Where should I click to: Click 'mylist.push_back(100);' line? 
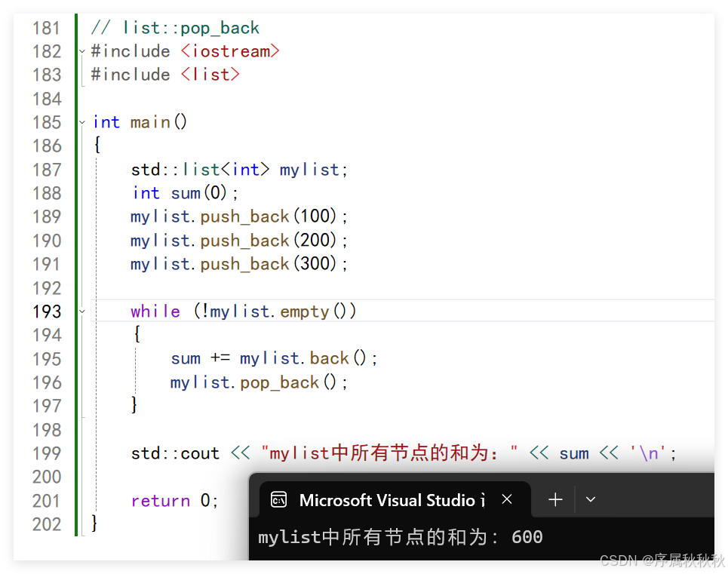pos(238,216)
